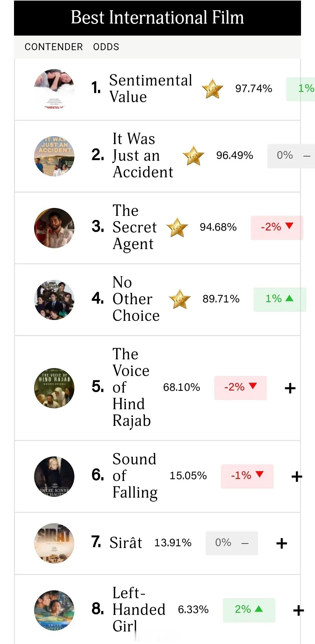Click gold star beside No Other Choice

click(180, 299)
